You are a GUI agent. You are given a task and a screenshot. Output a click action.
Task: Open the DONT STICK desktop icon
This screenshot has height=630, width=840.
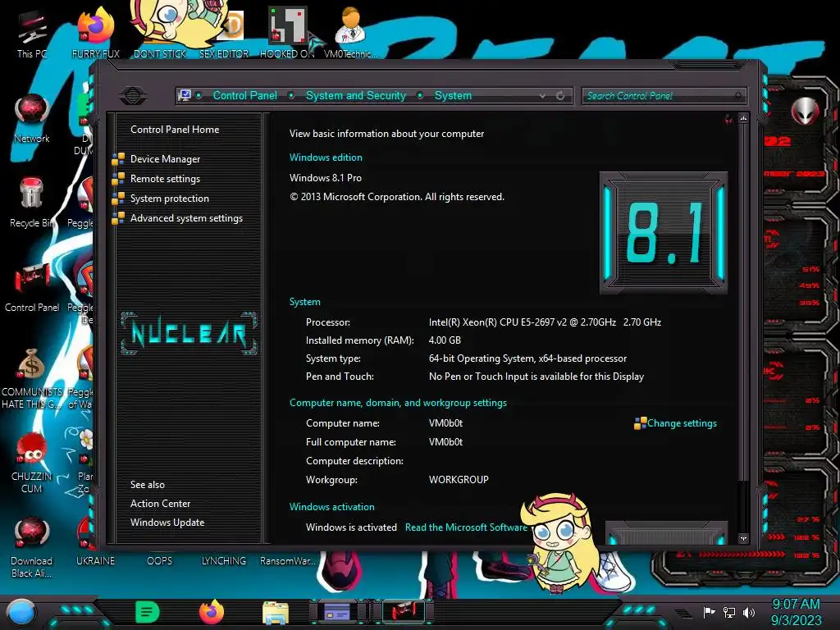tap(160, 32)
